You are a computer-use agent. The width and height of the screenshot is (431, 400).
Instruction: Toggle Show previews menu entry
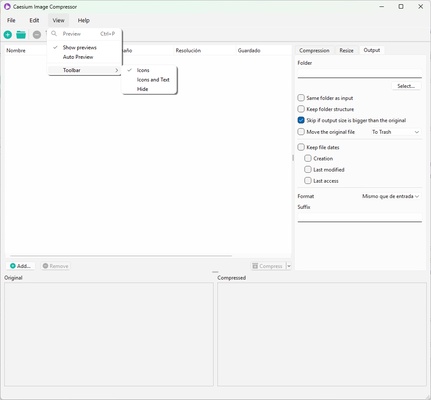[85, 47]
